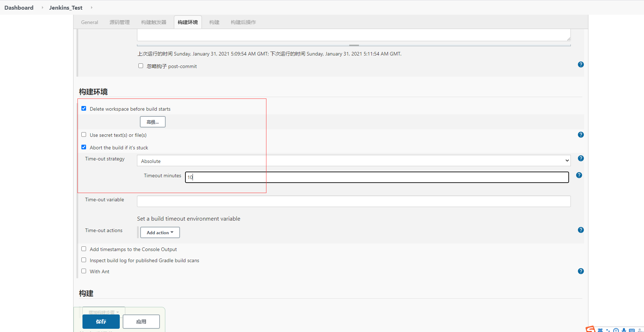Switch to the 构建触发器 tab
Image resolution: width=644 pixels, height=332 pixels.
click(x=154, y=22)
